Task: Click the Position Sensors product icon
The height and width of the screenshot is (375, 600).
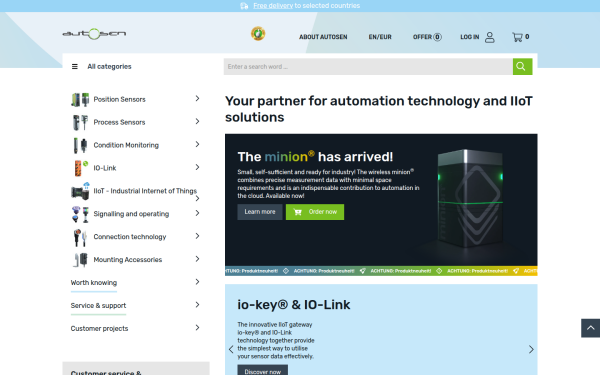Action: click(80, 99)
